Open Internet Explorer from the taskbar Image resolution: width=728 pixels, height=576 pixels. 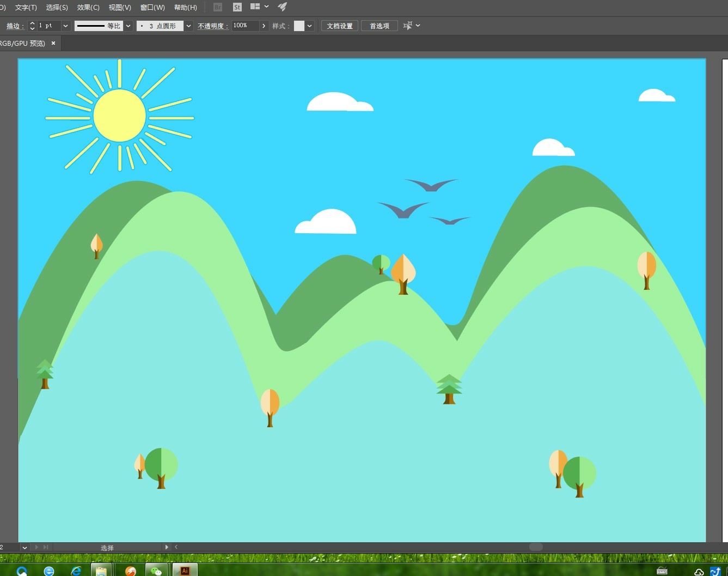tap(76, 571)
